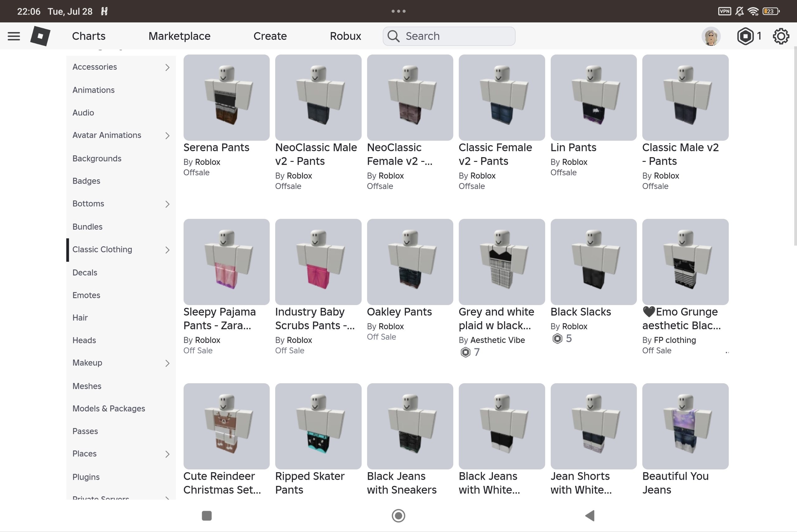797x532 pixels.
Task: Tap the battery indicator icon
Action: coord(771,11)
